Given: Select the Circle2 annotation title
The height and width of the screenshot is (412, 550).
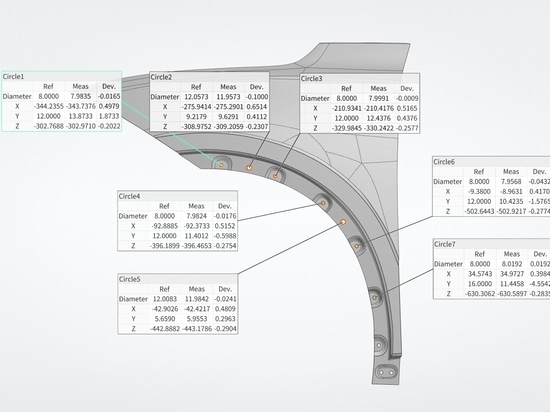Looking at the screenshot, I should click(161, 77).
